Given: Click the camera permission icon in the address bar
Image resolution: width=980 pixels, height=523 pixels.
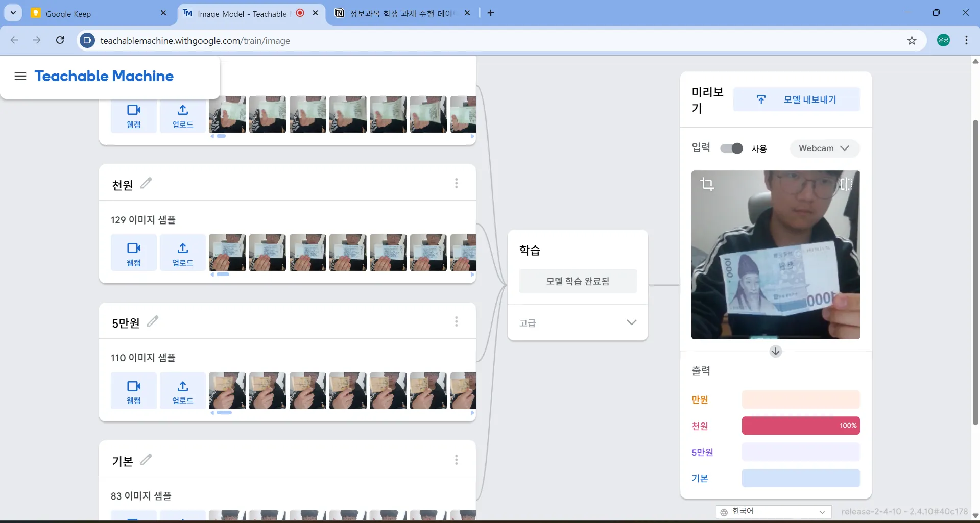Looking at the screenshot, I should [x=88, y=40].
